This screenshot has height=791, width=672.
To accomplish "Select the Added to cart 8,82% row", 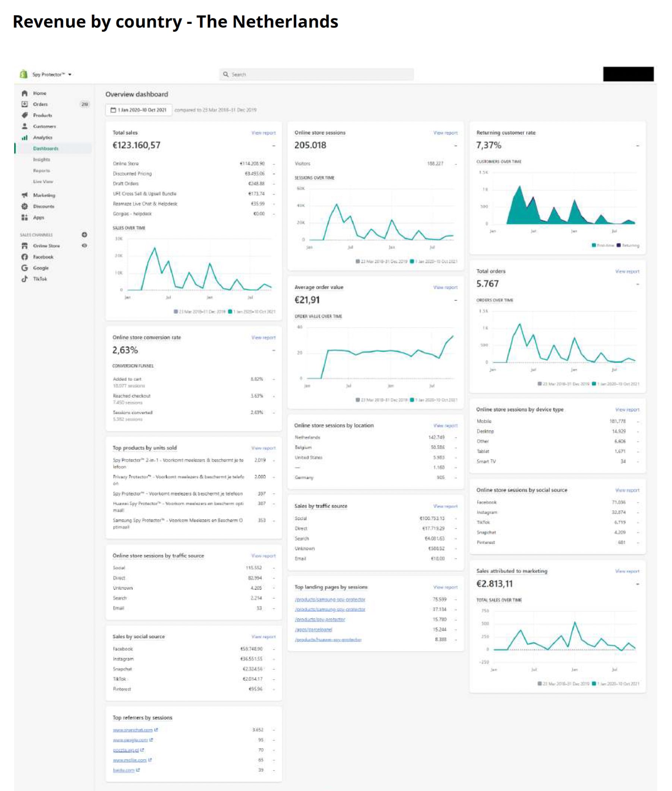I will (x=194, y=382).
